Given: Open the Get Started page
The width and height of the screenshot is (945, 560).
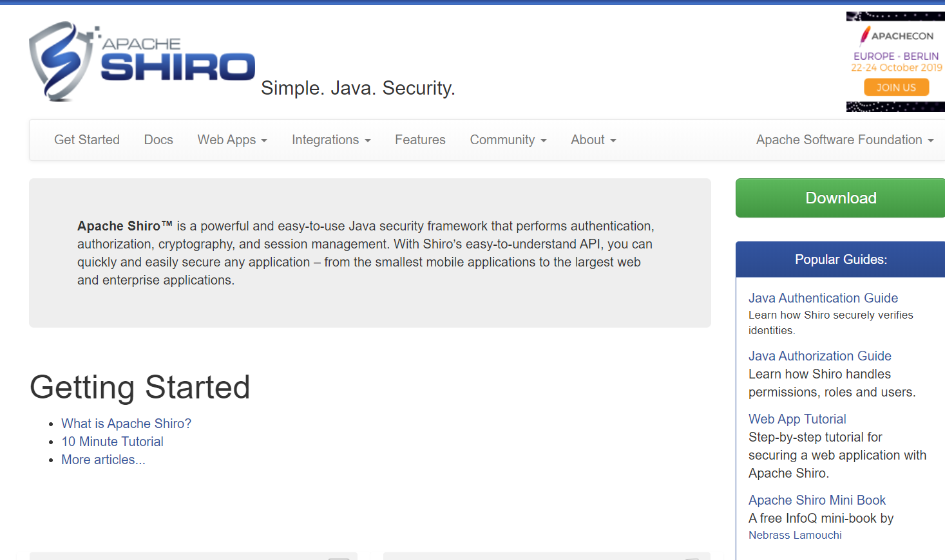Looking at the screenshot, I should [87, 140].
